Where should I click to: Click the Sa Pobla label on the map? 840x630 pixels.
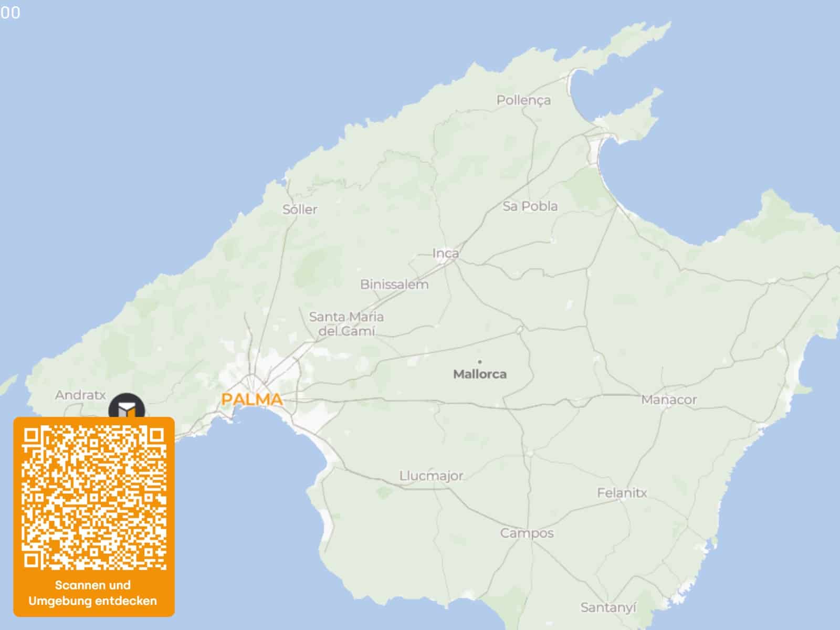(x=530, y=206)
